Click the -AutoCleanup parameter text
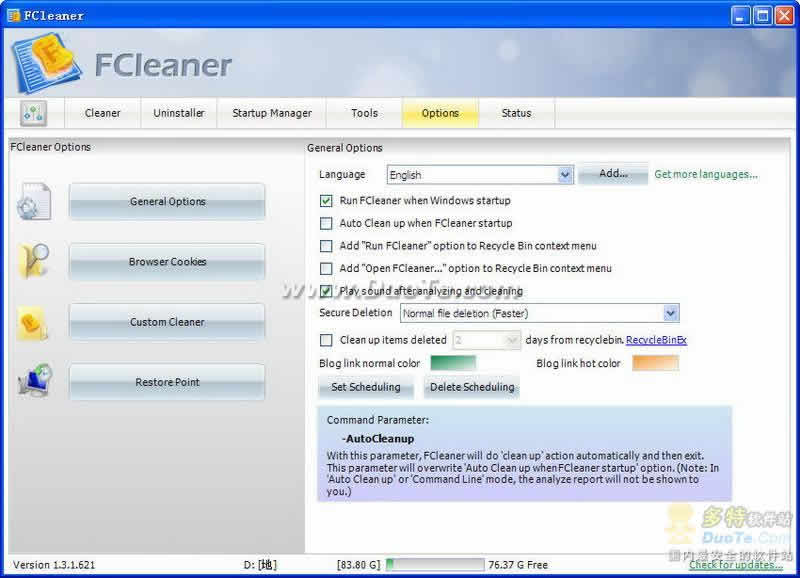The width and height of the screenshot is (800, 578). (x=378, y=439)
